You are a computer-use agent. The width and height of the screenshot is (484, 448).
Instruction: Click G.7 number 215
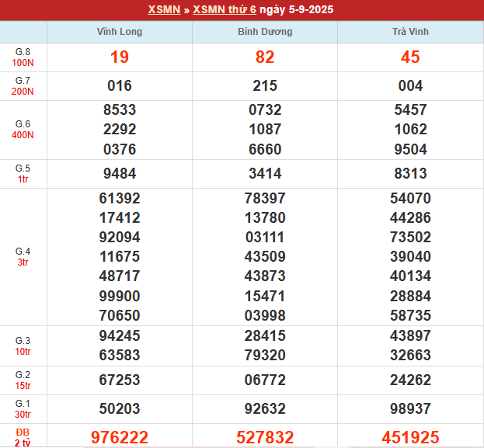point(265,85)
